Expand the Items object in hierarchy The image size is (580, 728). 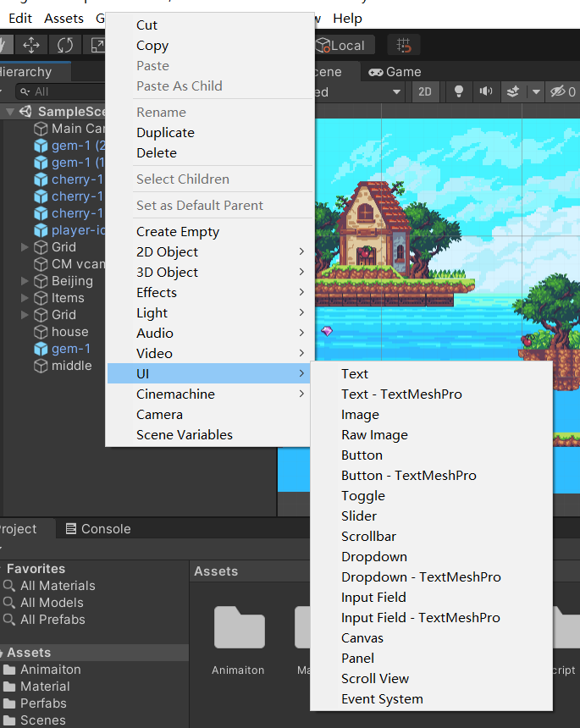[x=25, y=298]
